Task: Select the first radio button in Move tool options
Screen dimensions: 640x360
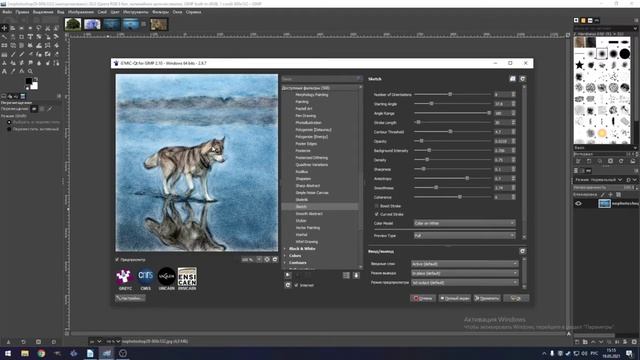Action: point(9,122)
